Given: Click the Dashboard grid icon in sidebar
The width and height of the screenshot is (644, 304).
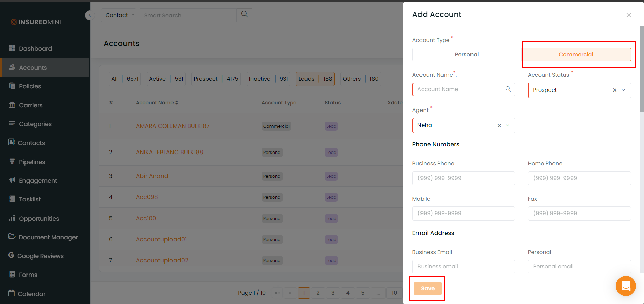Looking at the screenshot, I should (x=12, y=48).
